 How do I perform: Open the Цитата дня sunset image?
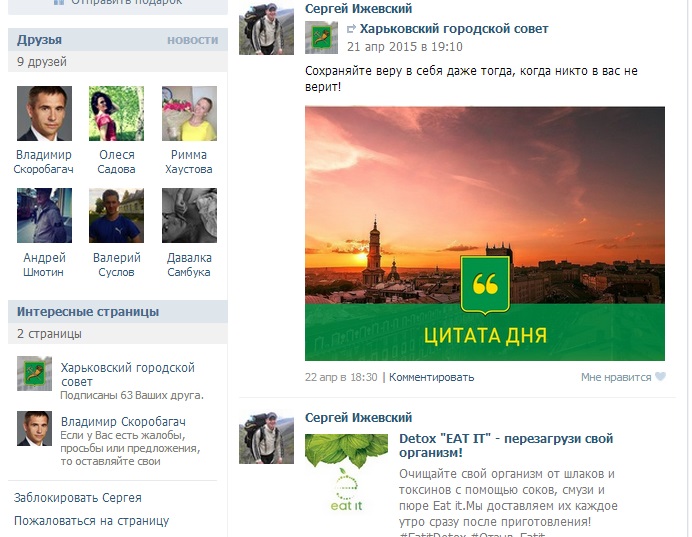485,233
